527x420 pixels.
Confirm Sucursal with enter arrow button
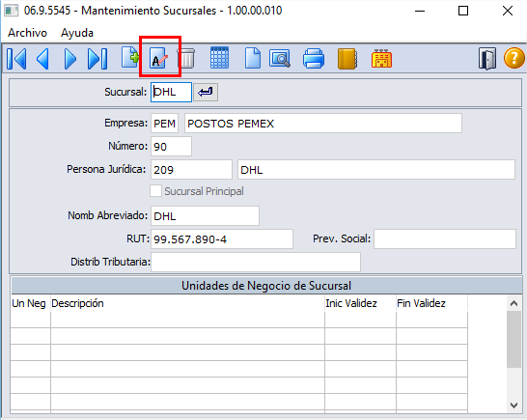click(206, 92)
